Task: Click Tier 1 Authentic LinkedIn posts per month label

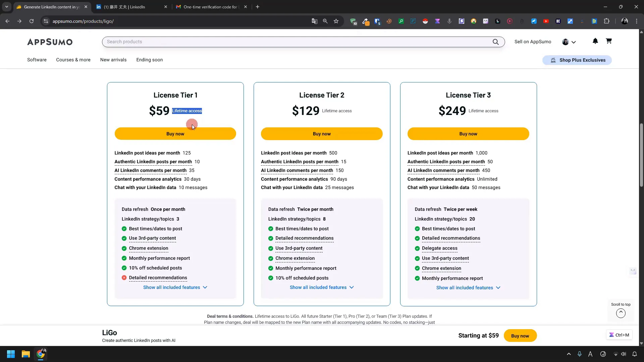Action: [153, 162]
